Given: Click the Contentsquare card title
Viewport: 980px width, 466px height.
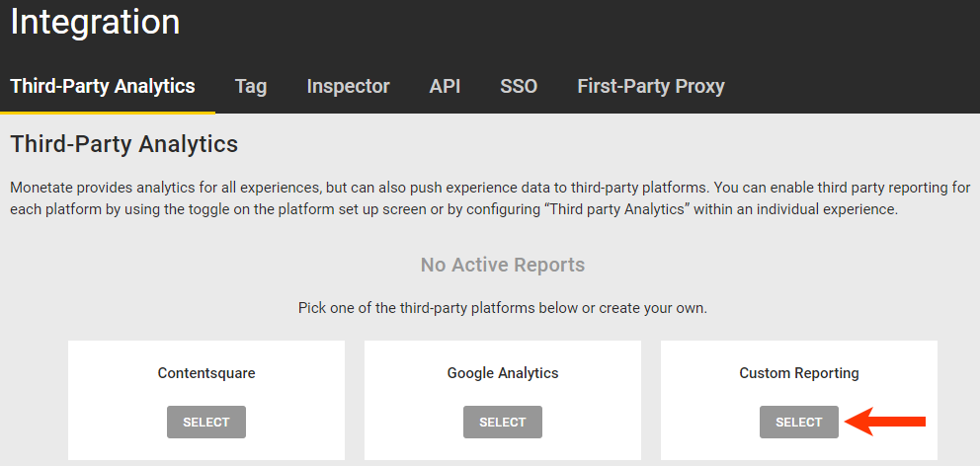Looking at the screenshot, I should click(x=206, y=373).
